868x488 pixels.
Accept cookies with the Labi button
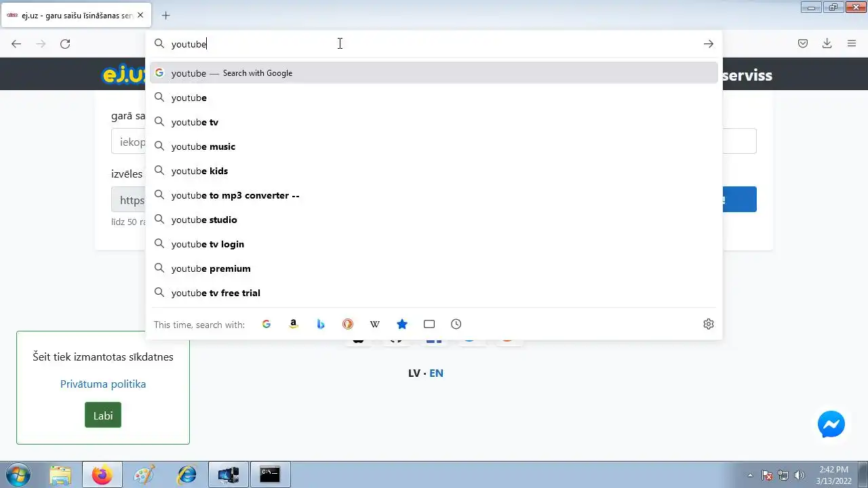pyautogui.click(x=103, y=415)
